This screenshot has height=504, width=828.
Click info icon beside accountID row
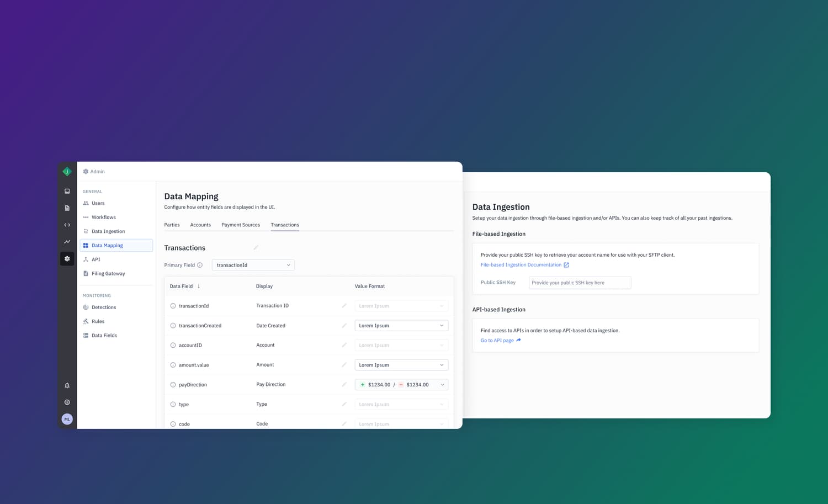tap(173, 346)
